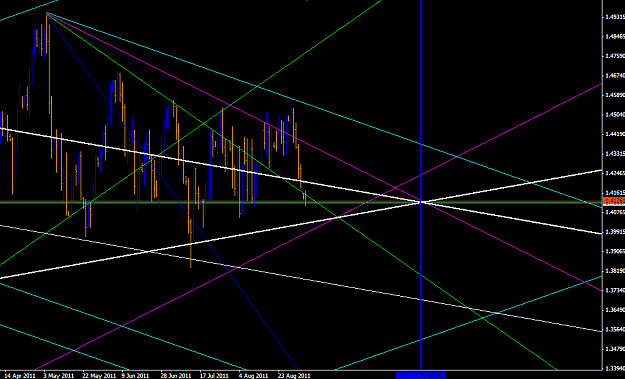Click the 1.33940 price label
Viewport: 625px width, 379px height.
pos(615,368)
